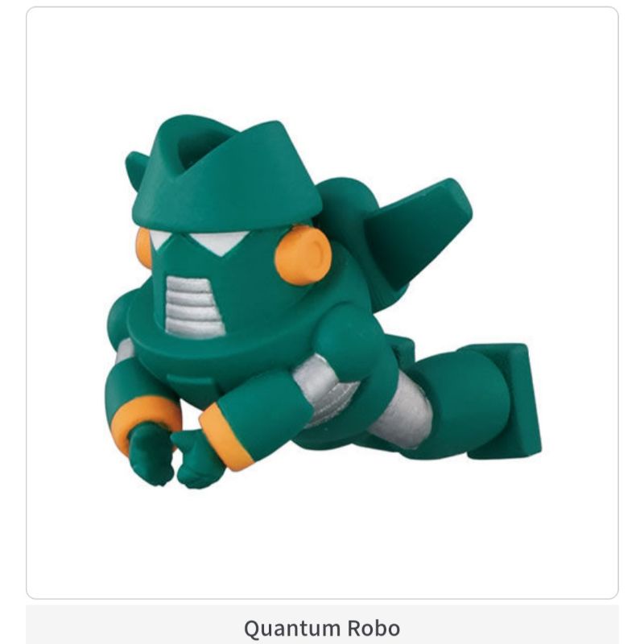Click the robot's front clenched fist
The width and height of the screenshot is (644, 644).
click(195, 460)
